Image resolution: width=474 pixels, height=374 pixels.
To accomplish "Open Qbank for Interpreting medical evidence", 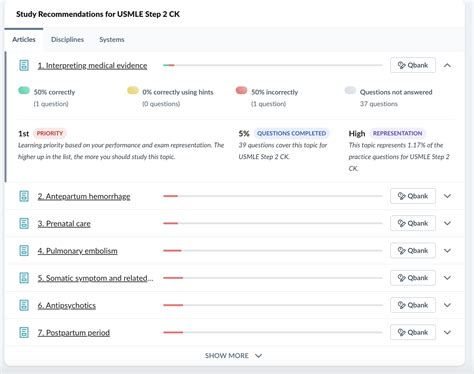I will click(x=413, y=65).
